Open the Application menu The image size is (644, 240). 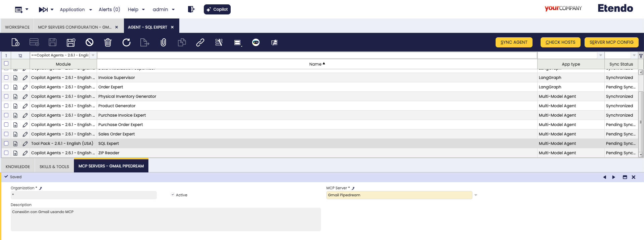coord(76,9)
